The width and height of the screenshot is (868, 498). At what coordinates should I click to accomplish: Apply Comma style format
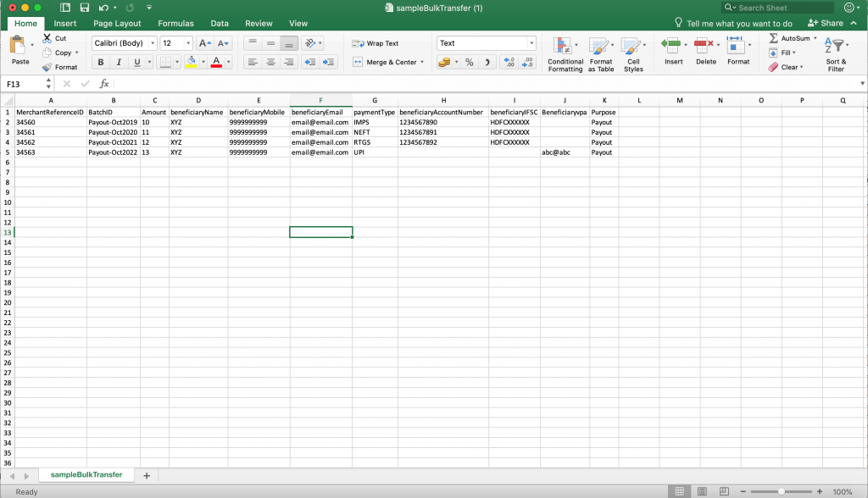(487, 62)
